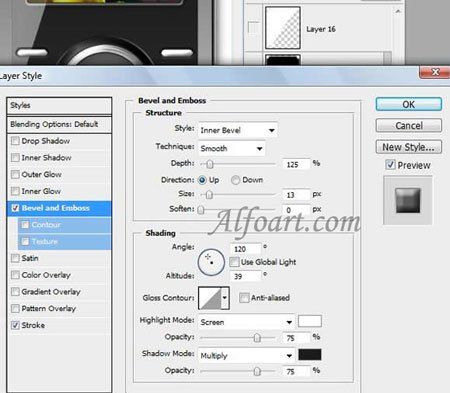Click the OK button
This screenshot has height=393, width=450.
[x=409, y=104]
